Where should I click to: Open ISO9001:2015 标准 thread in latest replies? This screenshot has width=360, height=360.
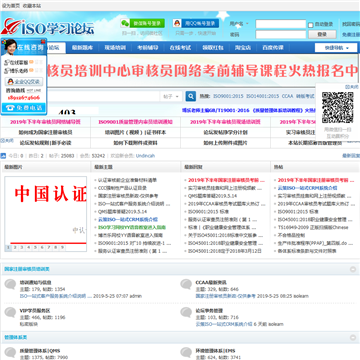208,212
